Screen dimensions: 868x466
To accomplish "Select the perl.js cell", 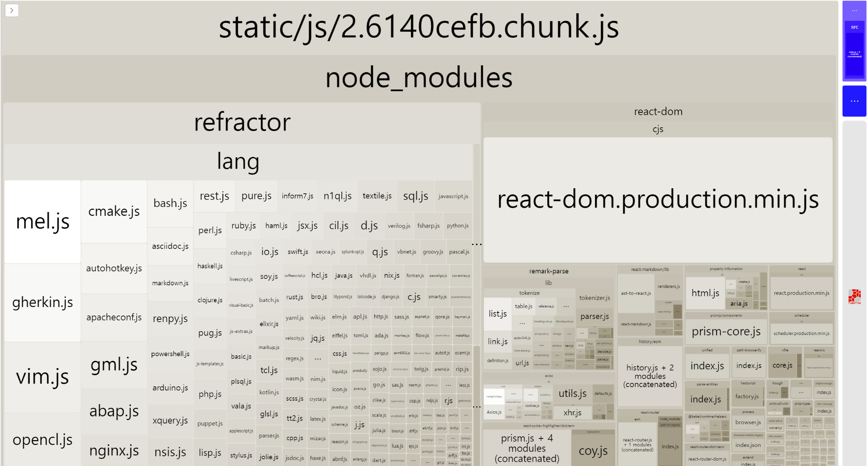I will [210, 231].
